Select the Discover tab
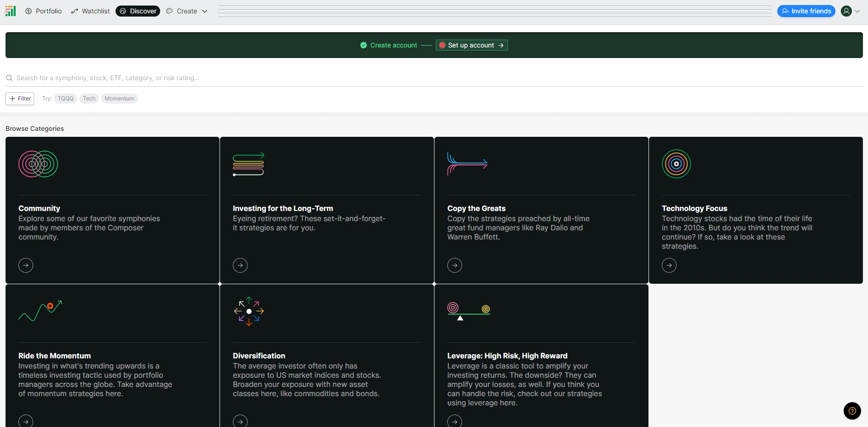Viewport: 868px width, 427px height. tap(138, 11)
